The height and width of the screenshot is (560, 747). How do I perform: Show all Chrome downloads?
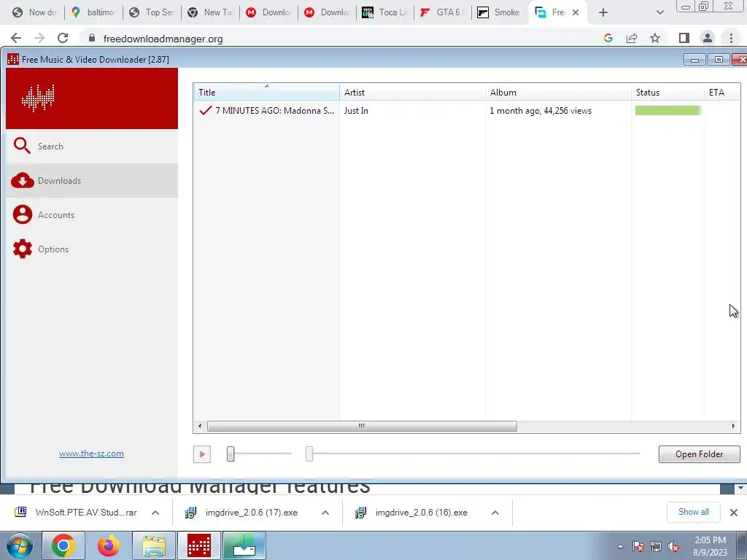tap(693, 512)
